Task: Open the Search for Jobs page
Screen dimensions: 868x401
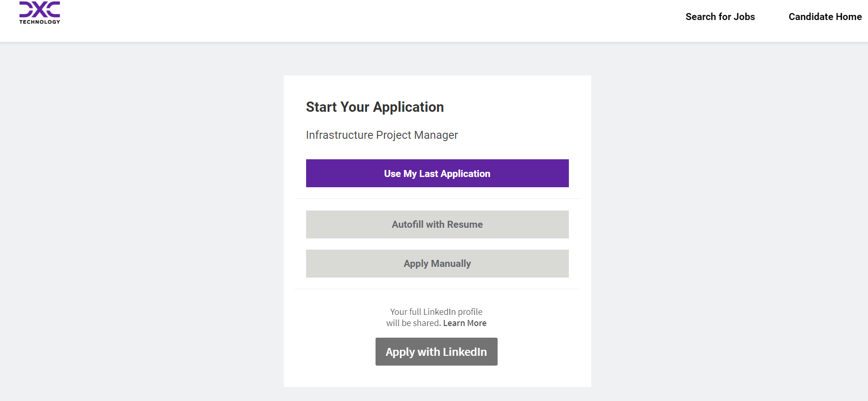Action: pos(720,17)
